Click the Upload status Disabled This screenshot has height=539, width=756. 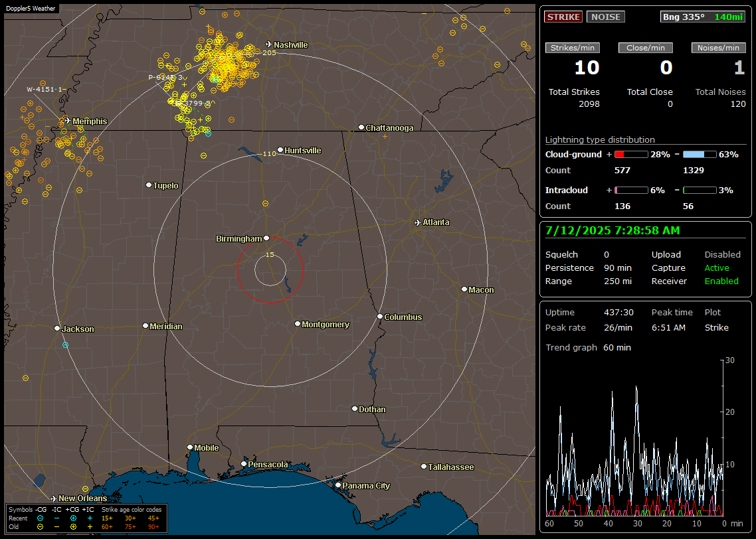pos(722,254)
